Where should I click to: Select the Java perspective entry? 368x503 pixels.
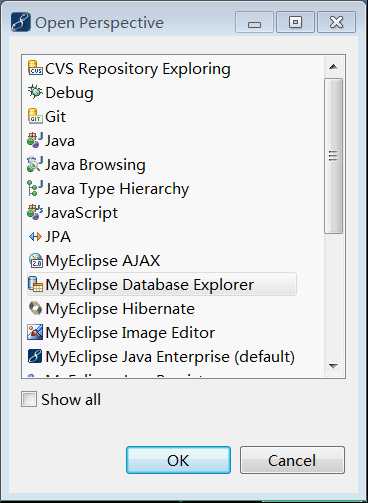point(51,140)
